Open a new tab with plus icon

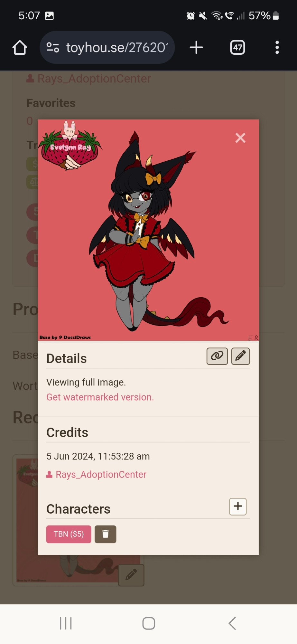196,48
